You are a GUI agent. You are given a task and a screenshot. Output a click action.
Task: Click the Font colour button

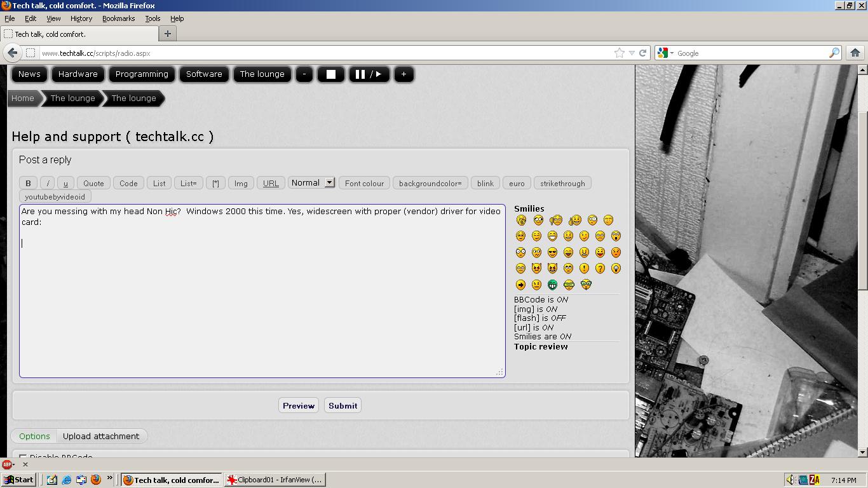tap(364, 183)
